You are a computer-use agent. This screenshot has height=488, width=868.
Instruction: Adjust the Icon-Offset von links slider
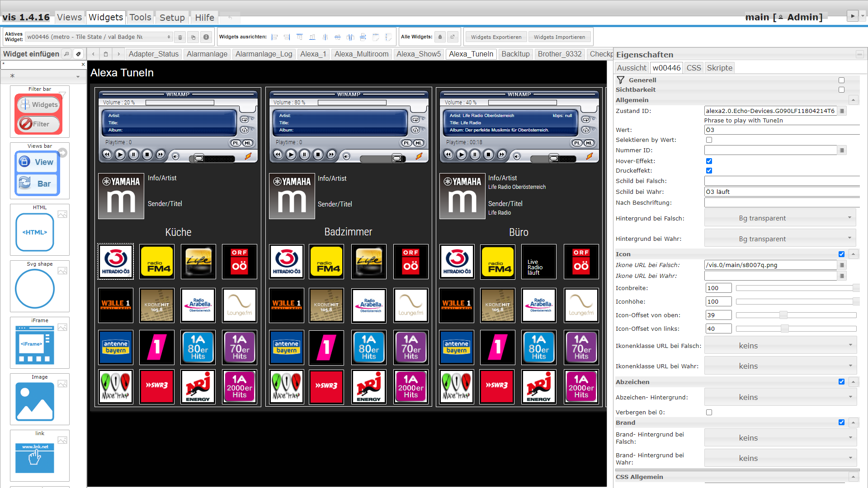pos(797,329)
